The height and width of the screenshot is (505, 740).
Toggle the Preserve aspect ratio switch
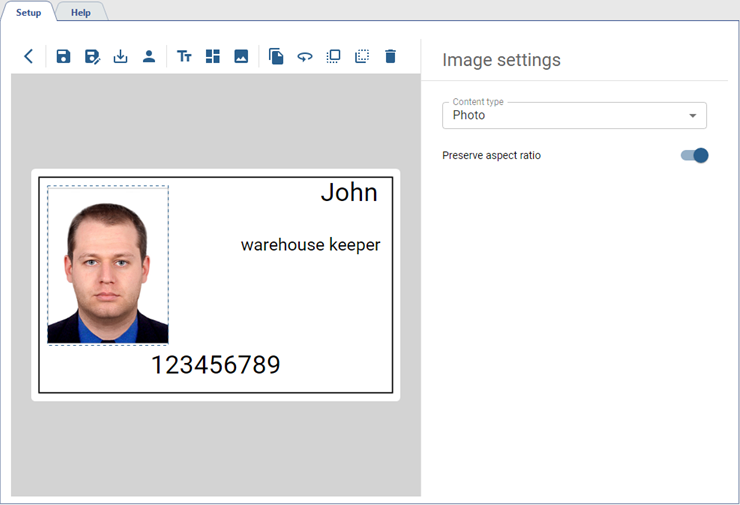pos(694,155)
